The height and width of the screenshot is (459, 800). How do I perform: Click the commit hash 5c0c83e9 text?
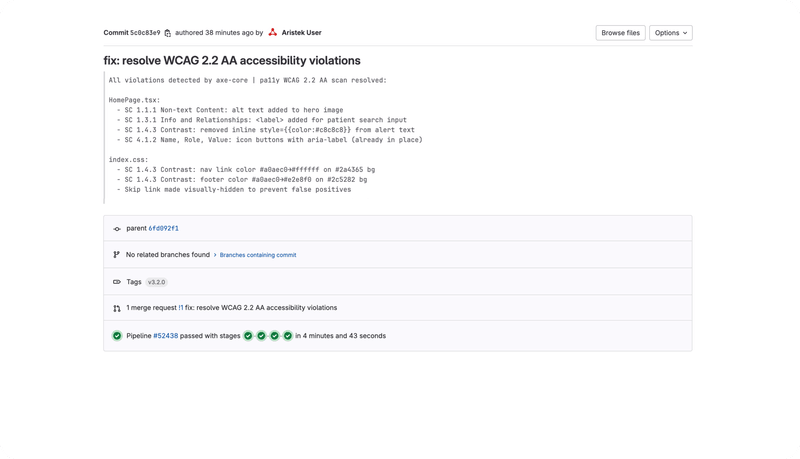pyautogui.click(x=145, y=33)
